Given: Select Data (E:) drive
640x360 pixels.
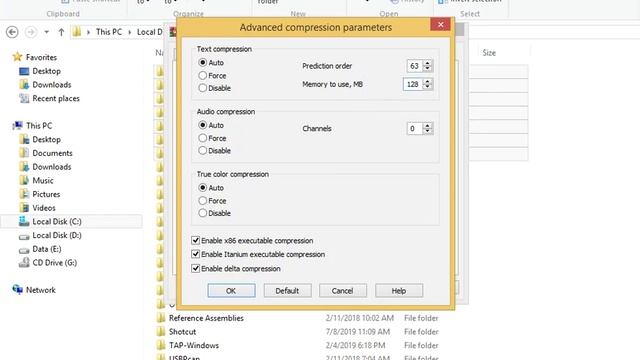Looking at the screenshot, I should pyautogui.click(x=47, y=249).
